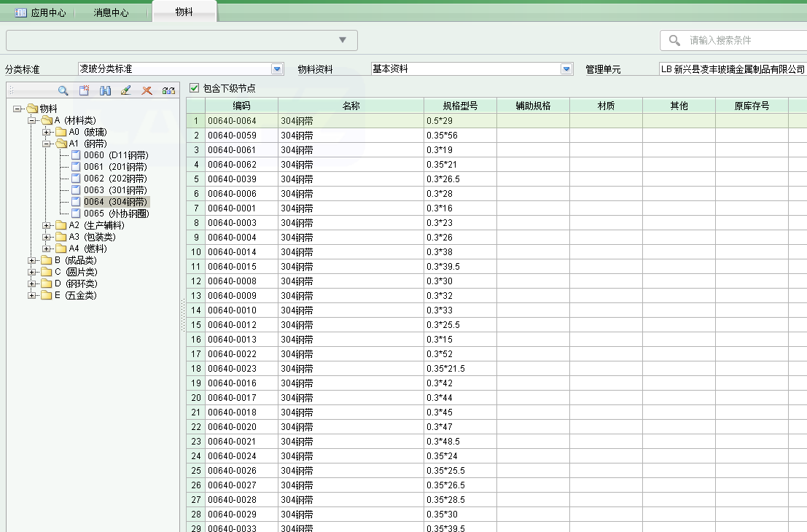Expand the A2 (生产辅料) folder
This screenshot has height=532, width=807.
tap(47, 225)
